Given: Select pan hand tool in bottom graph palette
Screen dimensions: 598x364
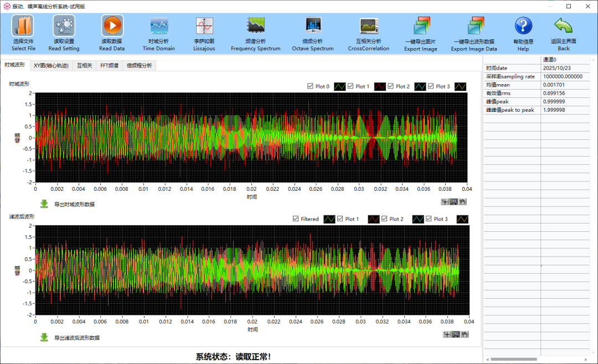Looking at the screenshot, I should tap(465, 334).
